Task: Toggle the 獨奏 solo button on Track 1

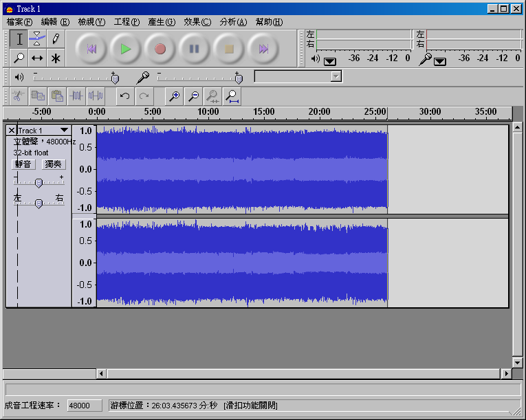Action: pyautogui.click(x=53, y=164)
